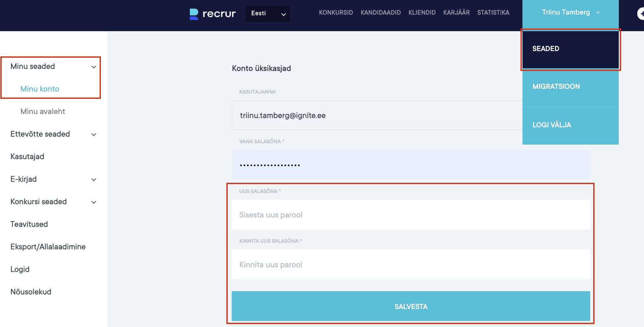Click the plus icon at top right

641,14
